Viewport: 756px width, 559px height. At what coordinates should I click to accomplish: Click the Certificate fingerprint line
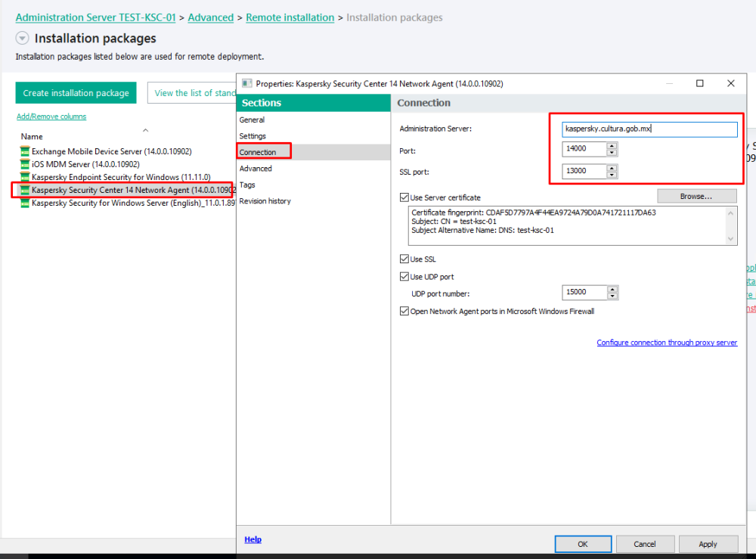point(533,213)
